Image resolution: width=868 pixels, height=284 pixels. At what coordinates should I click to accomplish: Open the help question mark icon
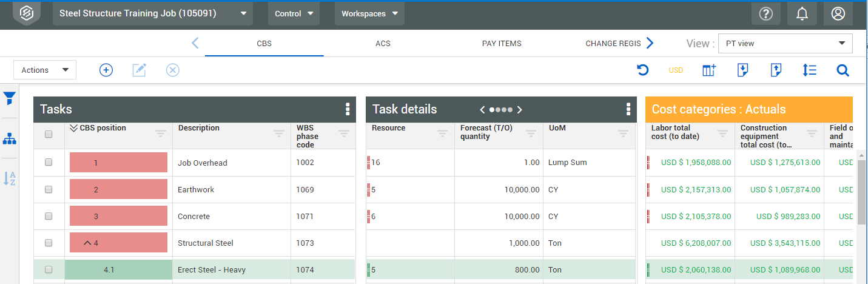click(x=766, y=14)
